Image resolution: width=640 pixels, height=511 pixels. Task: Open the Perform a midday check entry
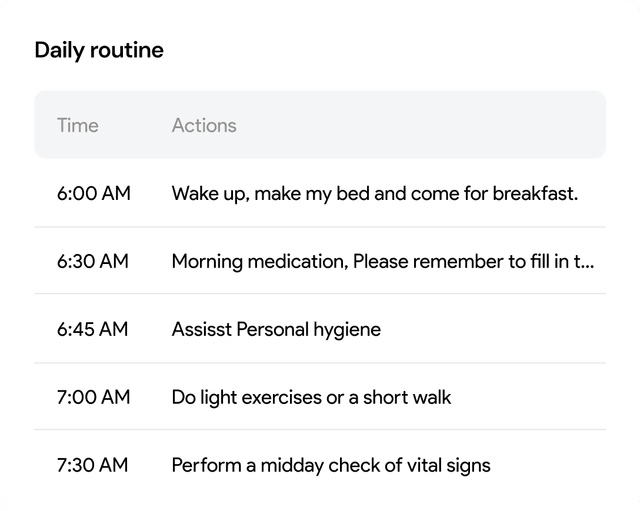click(331, 465)
